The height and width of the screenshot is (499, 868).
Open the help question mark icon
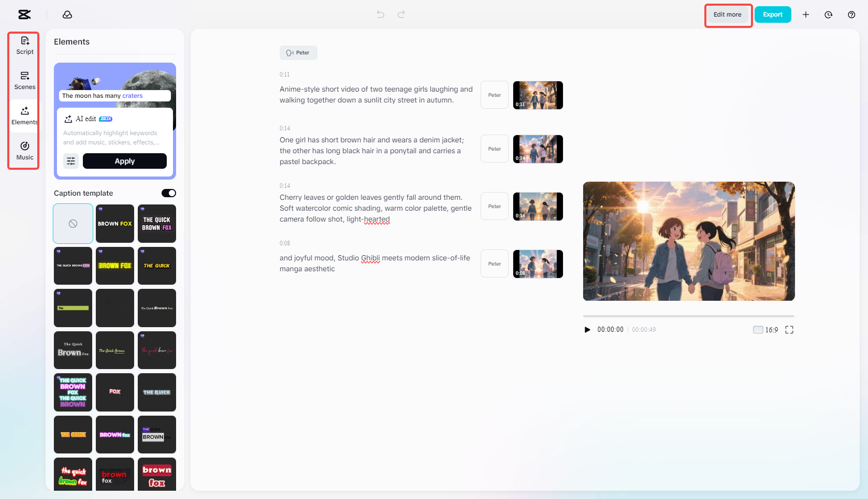(851, 14)
